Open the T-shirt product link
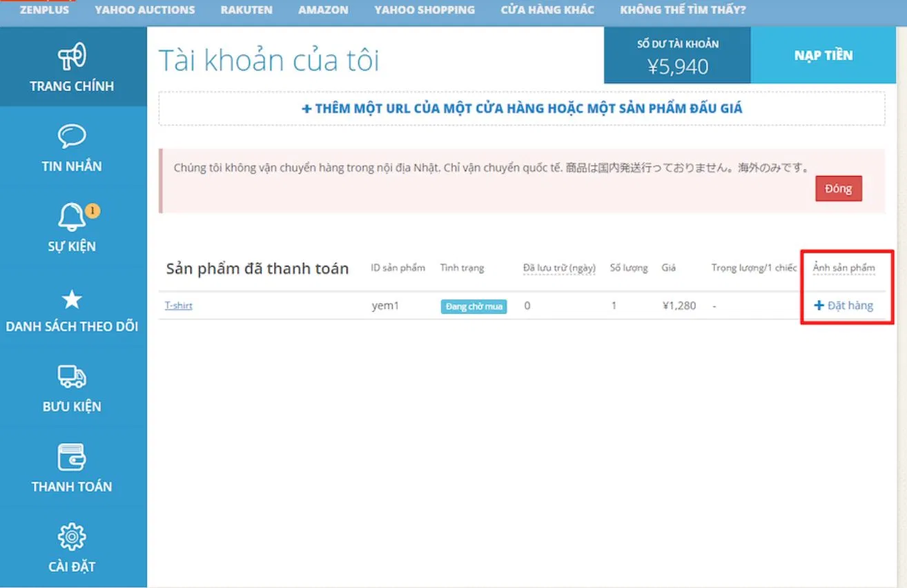The width and height of the screenshot is (907, 588). click(178, 306)
